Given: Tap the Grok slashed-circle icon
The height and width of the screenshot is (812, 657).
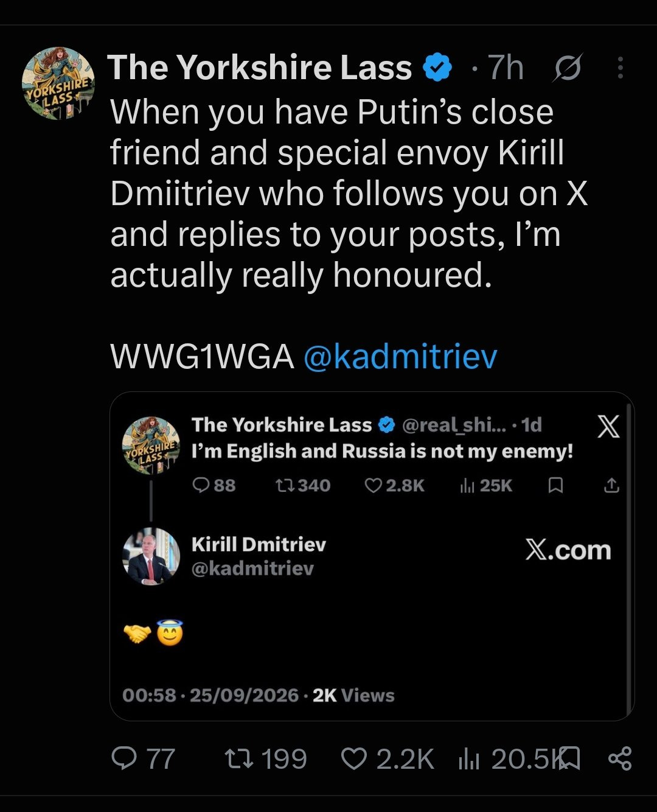Looking at the screenshot, I should [x=566, y=68].
